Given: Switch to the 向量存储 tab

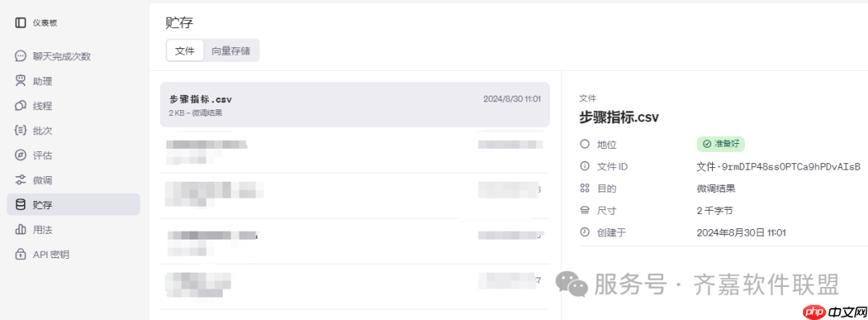Looking at the screenshot, I should point(231,51).
